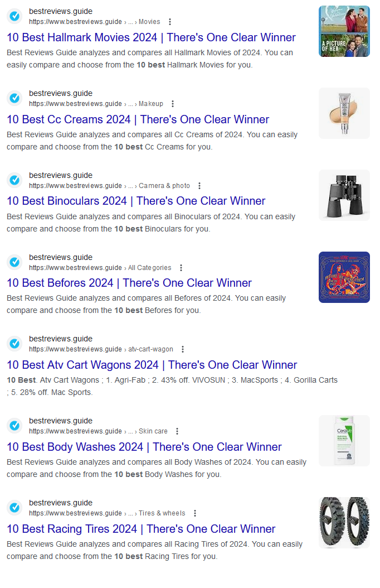Screen dimensions: 380x588
Task: Click the racing tires thumbnail image
Action: tap(344, 523)
